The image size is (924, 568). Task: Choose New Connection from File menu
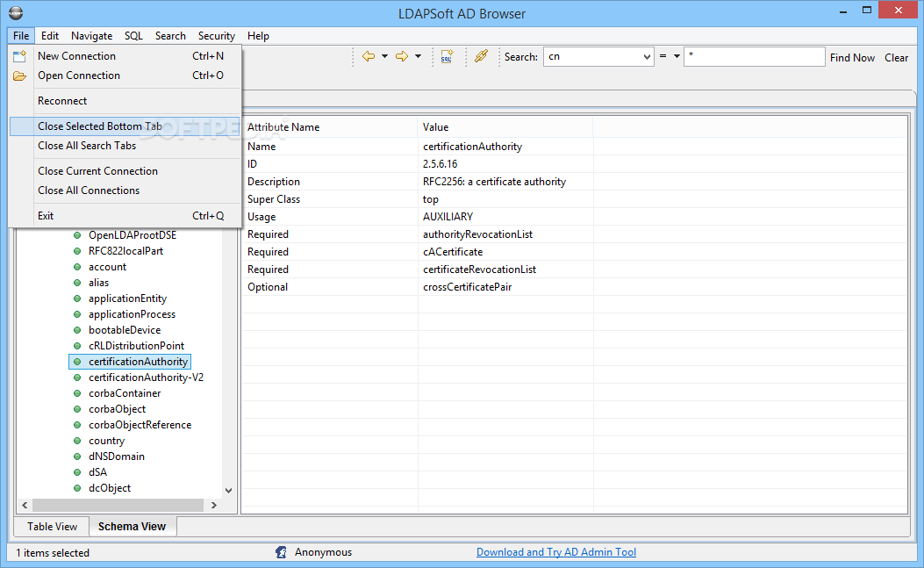pyautogui.click(x=125, y=56)
